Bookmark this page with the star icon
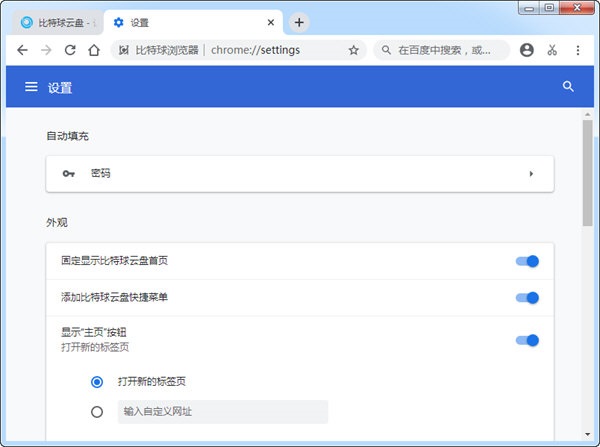This screenshot has height=447, width=600. click(353, 50)
